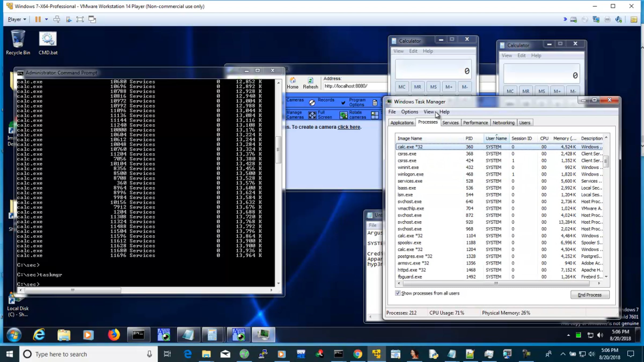Open the Recycle Bin desktop icon
Viewport: 644px width, 362px height.
18,43
